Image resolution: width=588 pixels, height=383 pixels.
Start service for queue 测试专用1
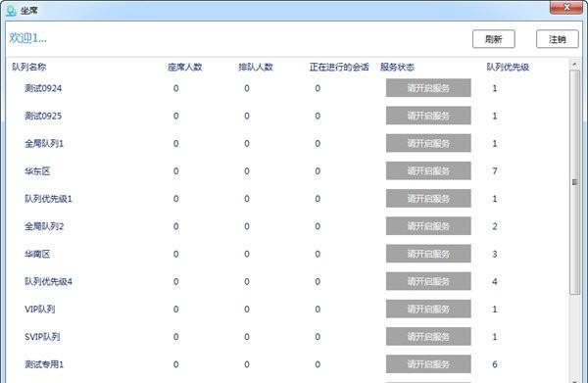coord(428,363)
